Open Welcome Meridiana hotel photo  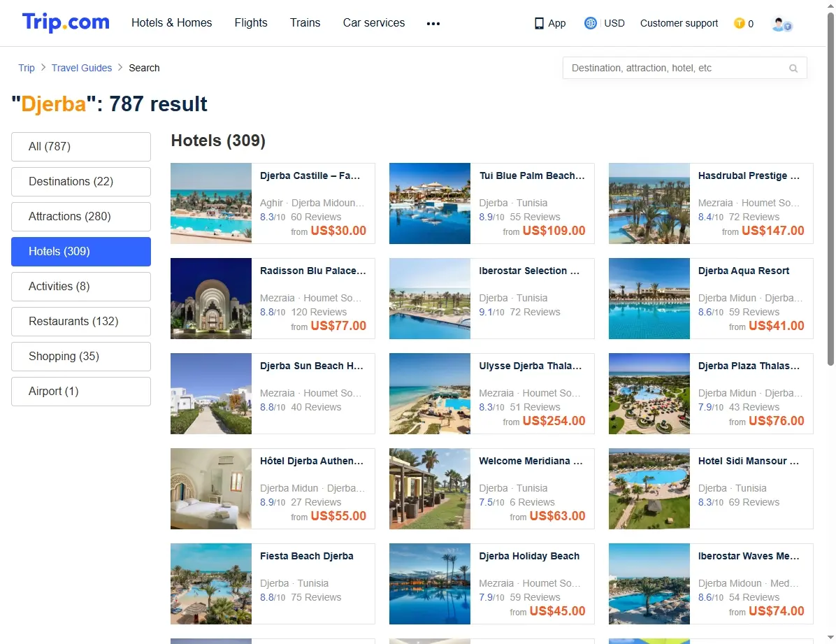coord(430,489)
